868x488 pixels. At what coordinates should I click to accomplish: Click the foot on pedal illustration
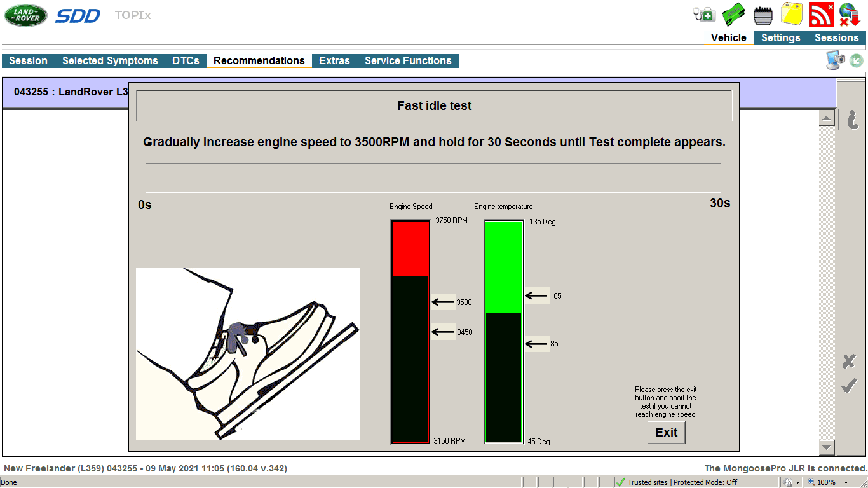(248, 354)
